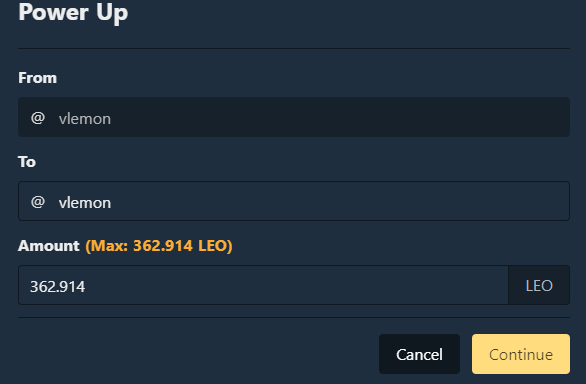Image resolution: width=586 pixels, height=384 pixels.
Task: Cancel the Power Up dialog
Action: 419,354
